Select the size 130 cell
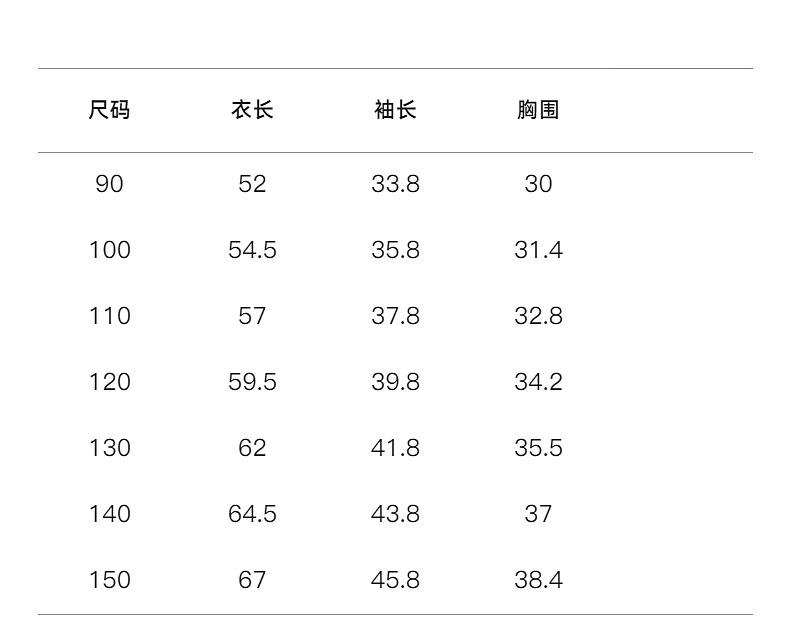The width and height of the screenshot is (790, 617). tap(109, 448)
